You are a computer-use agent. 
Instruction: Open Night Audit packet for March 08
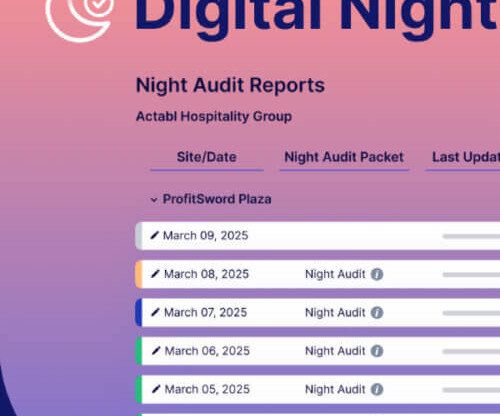point(335,274)
